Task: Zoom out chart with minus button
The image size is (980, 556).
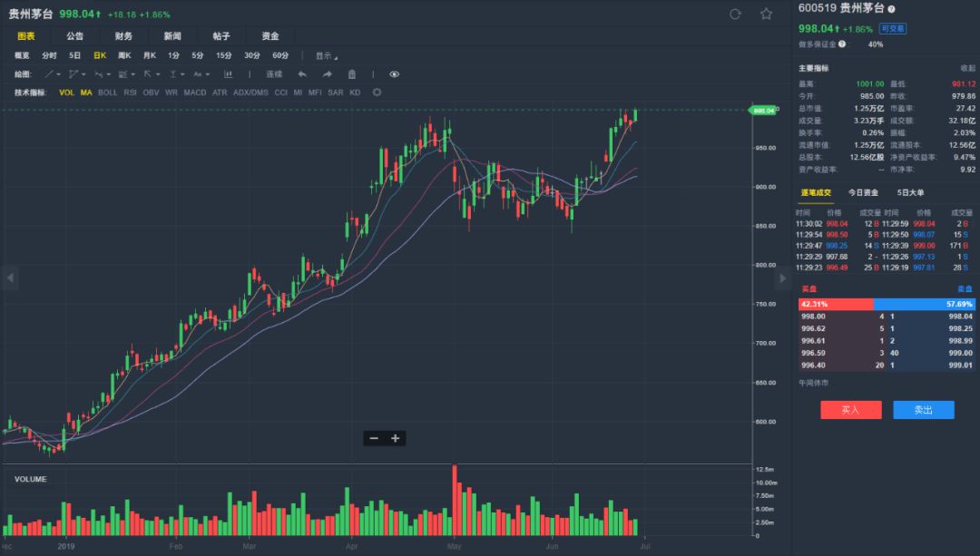Action: pos(374,439)
